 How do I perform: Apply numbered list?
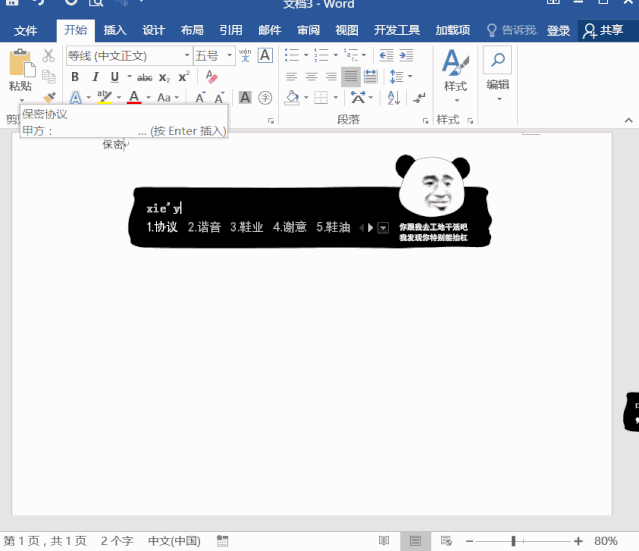click(x=322, y=55)
